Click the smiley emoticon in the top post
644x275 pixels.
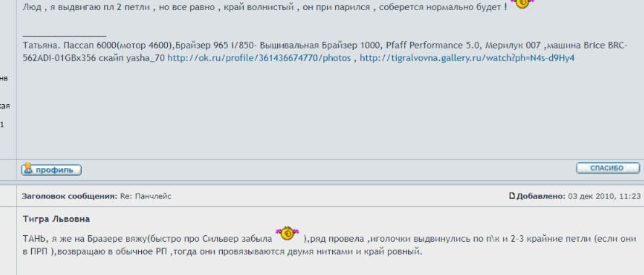522,4
